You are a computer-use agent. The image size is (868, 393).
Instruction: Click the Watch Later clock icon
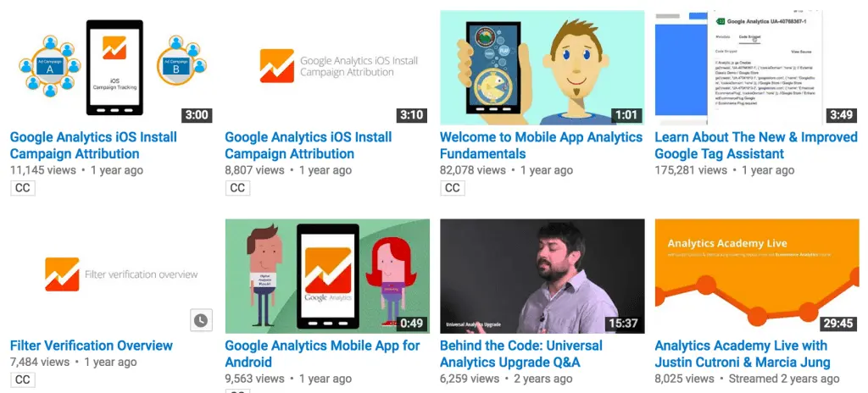[x=201, y=320]
